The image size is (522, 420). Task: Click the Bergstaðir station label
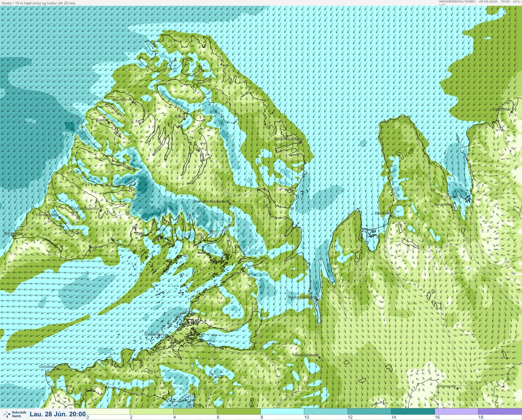click(443, 204)
